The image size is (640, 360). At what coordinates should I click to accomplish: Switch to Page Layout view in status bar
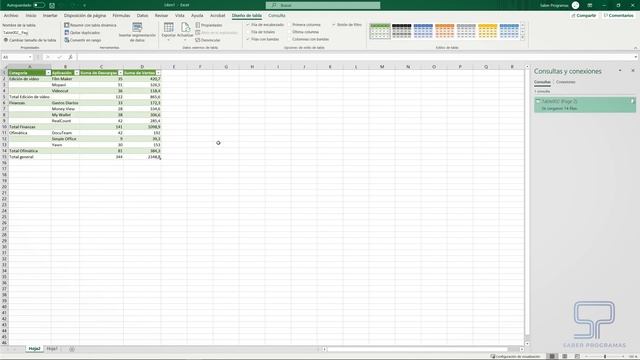coord(564,356)
